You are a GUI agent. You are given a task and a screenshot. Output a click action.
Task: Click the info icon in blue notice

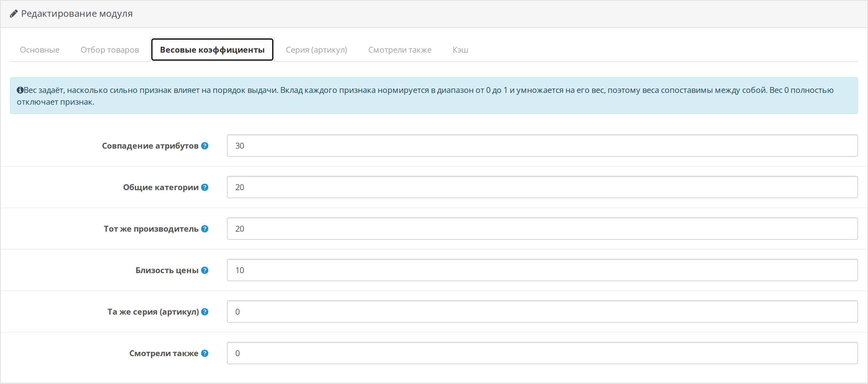tap(20, 90)
